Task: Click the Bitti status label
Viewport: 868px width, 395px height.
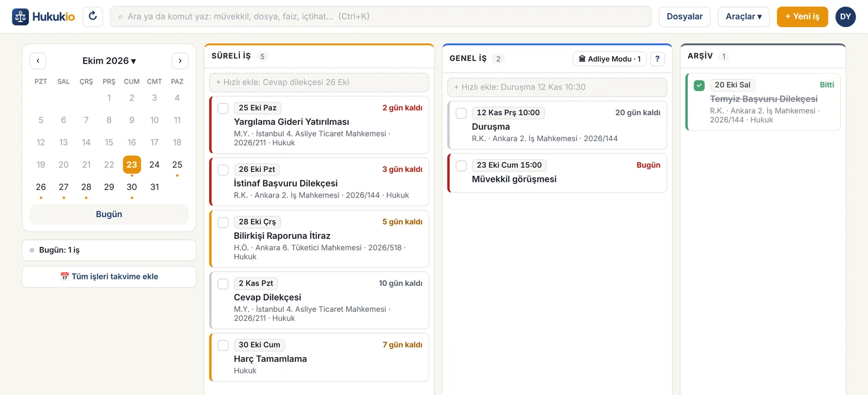Action: [827, 85]
